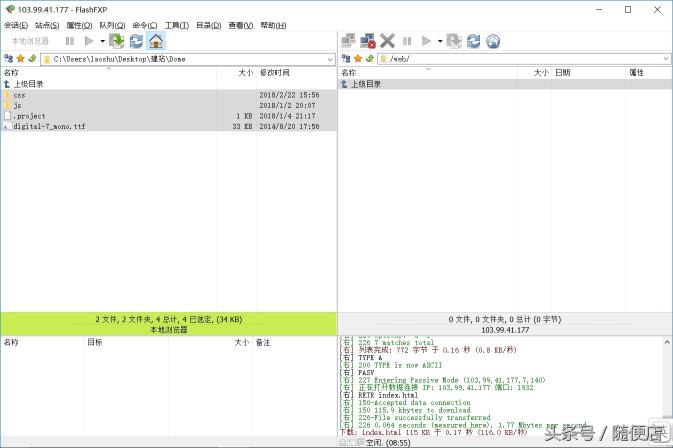Click the green local status bar showing 4 已选定
This screenshot has width=673, height=448.
pos(169,324)
